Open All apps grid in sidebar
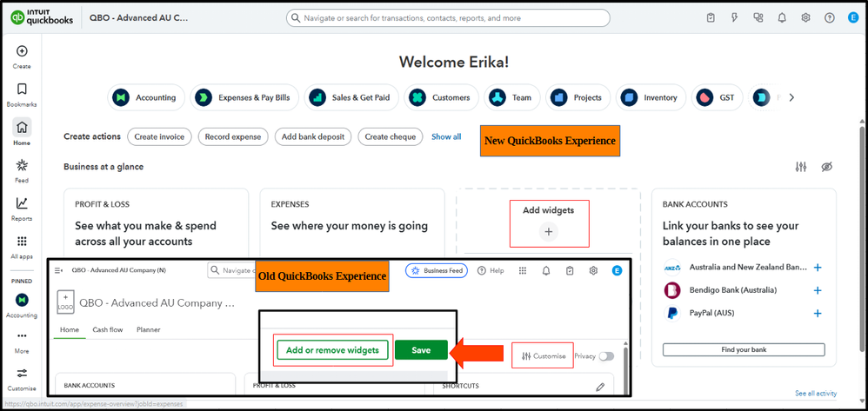Viewport: 868px width, 411px height. click(22, 248)
